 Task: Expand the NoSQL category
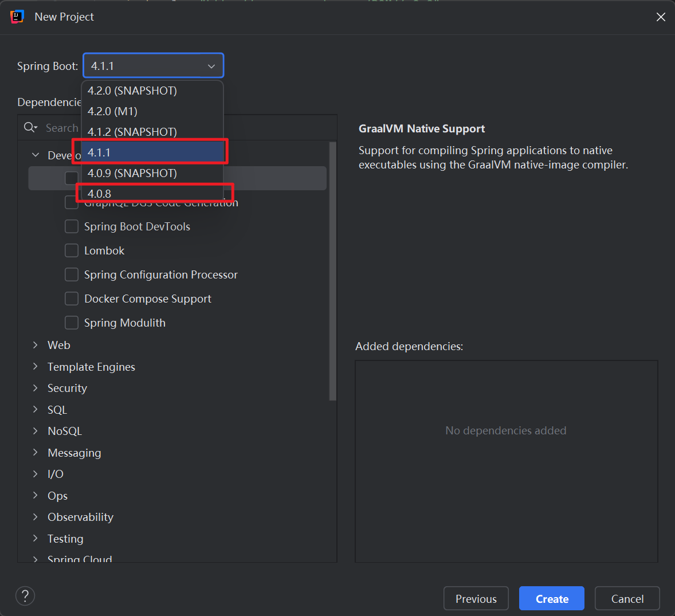tap(36, 431)
